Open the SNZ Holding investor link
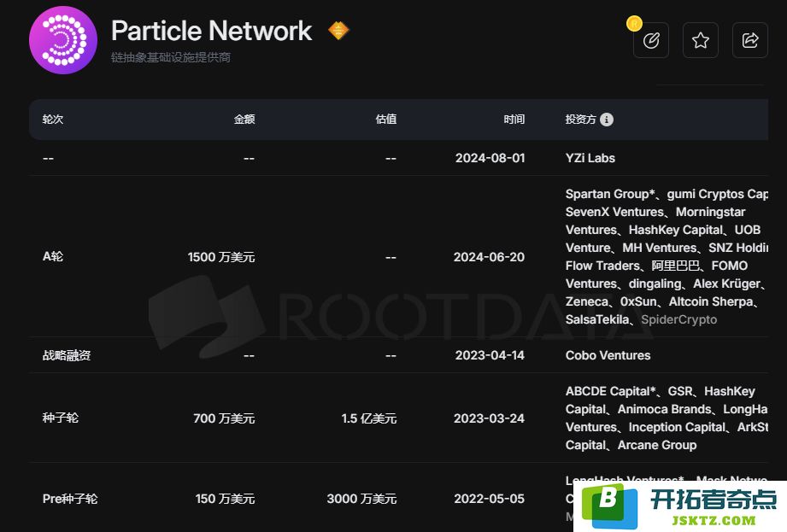Viewport: 787px width, 532px height. (738, 248)
